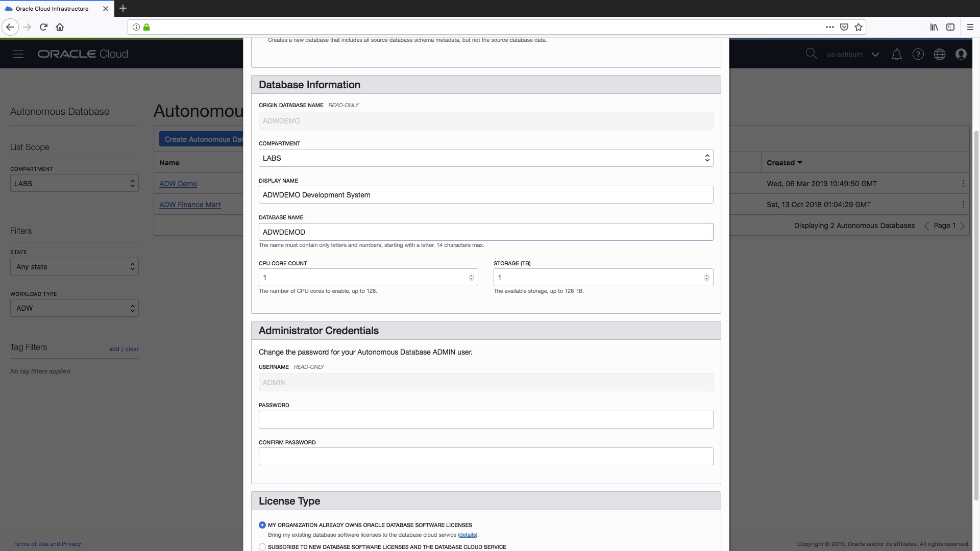Toggle the page bookmark star
980x551 pixels.
click(858, 27)
